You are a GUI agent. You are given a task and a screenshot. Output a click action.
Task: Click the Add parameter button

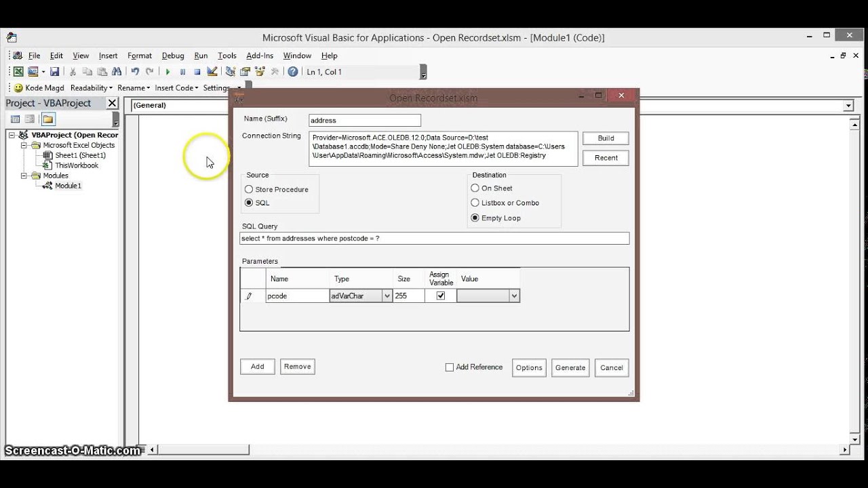pos(258,367)
